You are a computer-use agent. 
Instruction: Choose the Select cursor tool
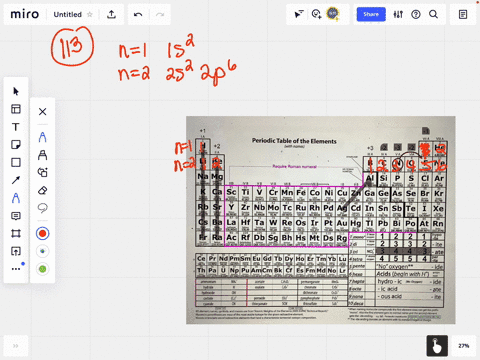(16, 91)
